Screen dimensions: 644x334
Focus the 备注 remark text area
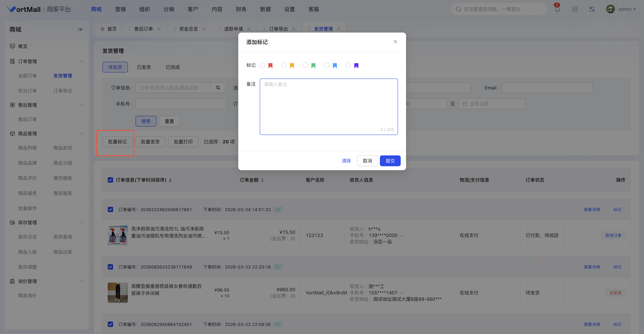[x=329, y=107]
